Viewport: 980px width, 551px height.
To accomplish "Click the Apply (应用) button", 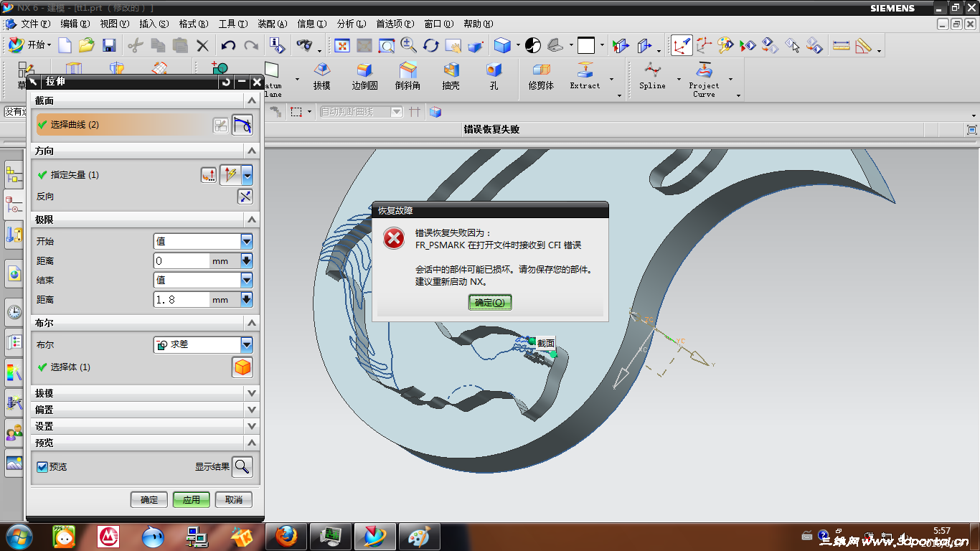I will (x=191, y=499).
